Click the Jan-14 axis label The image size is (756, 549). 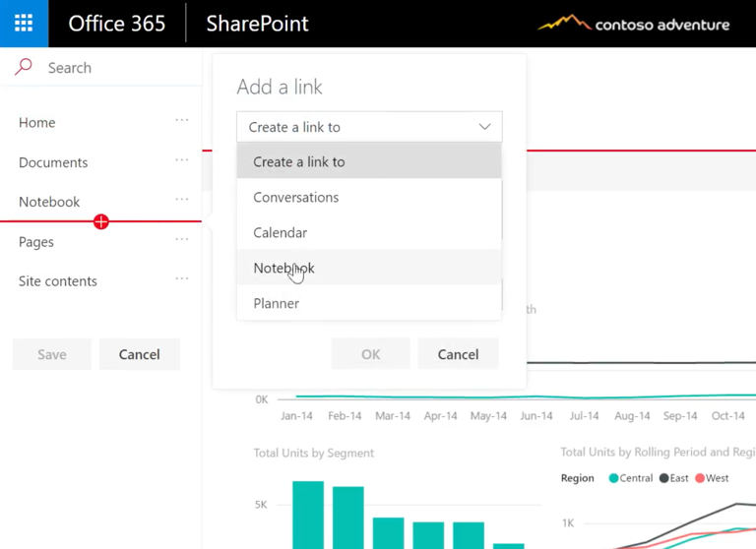296,416
